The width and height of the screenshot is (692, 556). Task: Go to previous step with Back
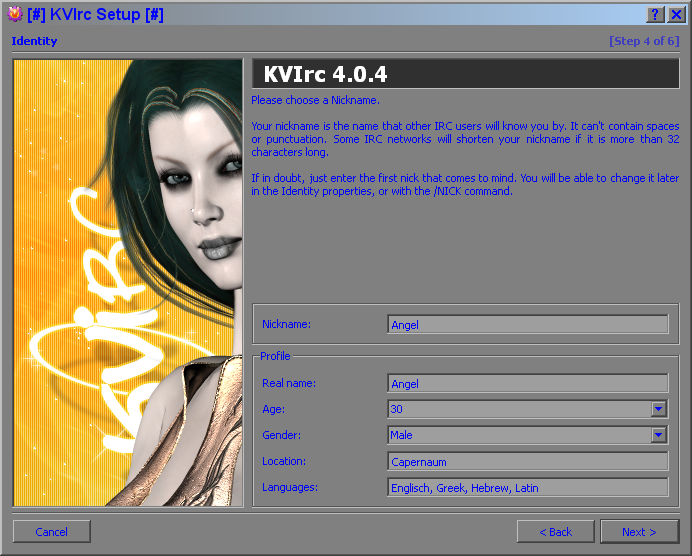coord(556,532)
